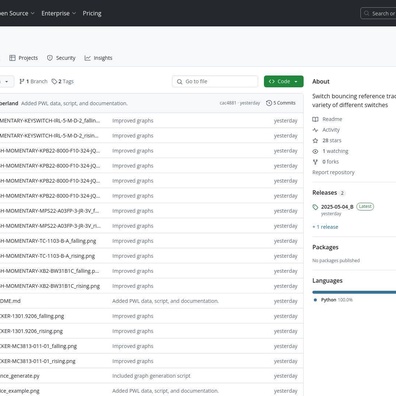View the 2 Tags list
Image resolution: width=396 pixels, height=396 pixels.
[63, 81]
